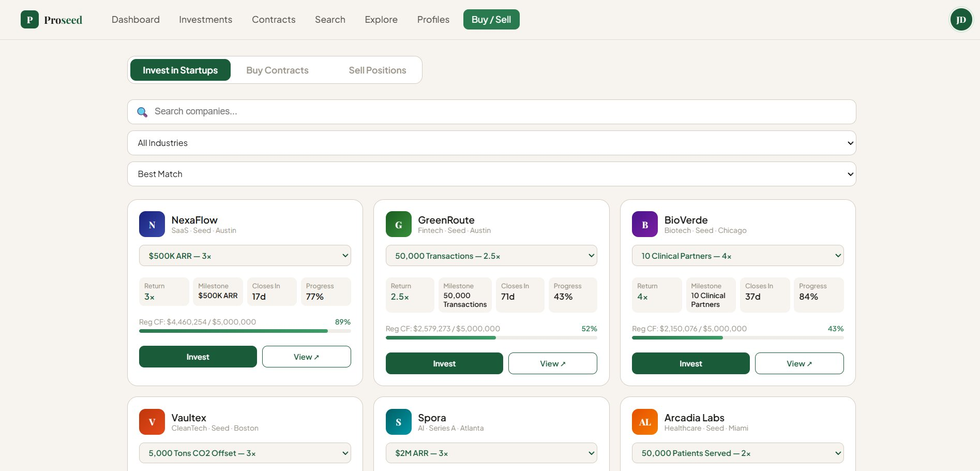This screenshot has height=471, width=980.
Task: Open Contracts in the navigation
Action: point(274,20)
